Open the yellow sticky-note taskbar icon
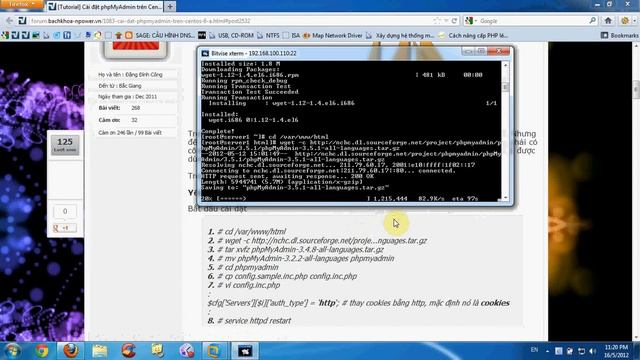Screen dimensions: 640x360 click(x=158, y=351)
